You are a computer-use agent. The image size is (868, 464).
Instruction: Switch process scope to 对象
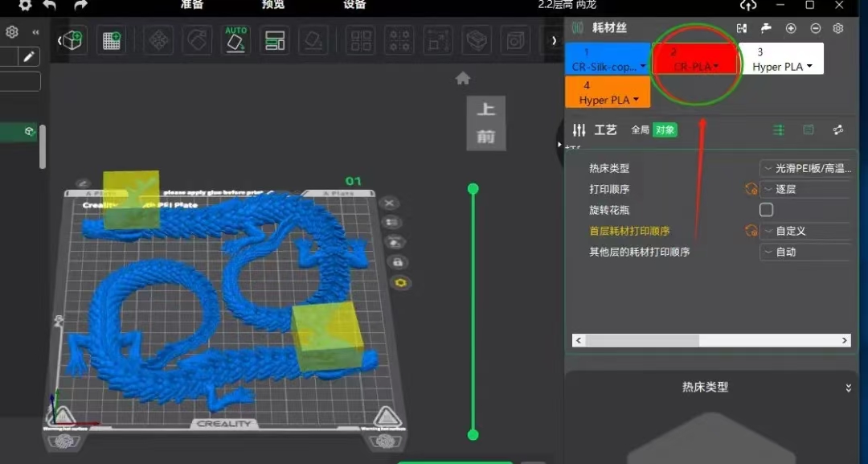pyautogui.click(x=665, y=129)
